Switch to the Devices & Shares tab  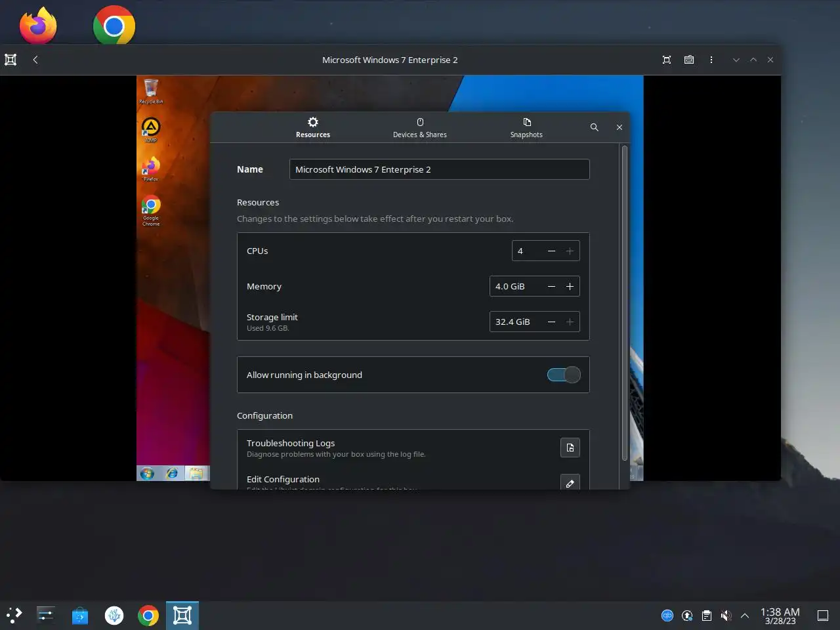pyautogui.click(x=420, y=127)
